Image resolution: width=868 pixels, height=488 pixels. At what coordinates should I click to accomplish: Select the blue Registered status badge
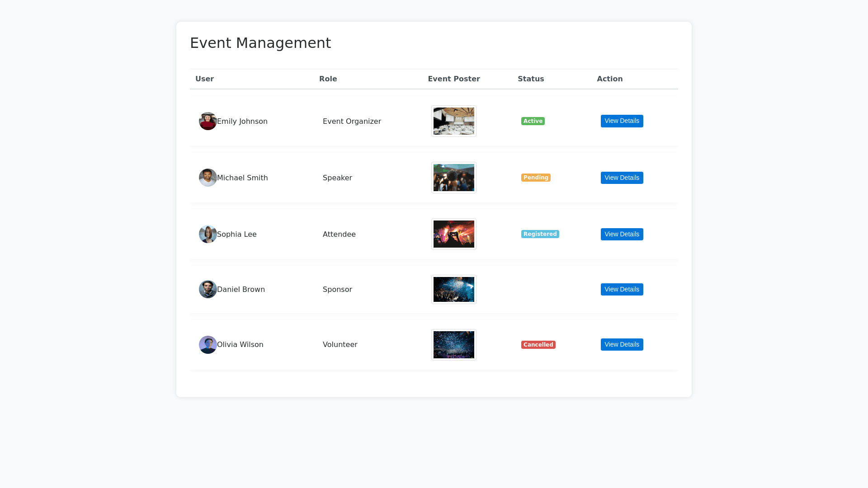(540, 234)
